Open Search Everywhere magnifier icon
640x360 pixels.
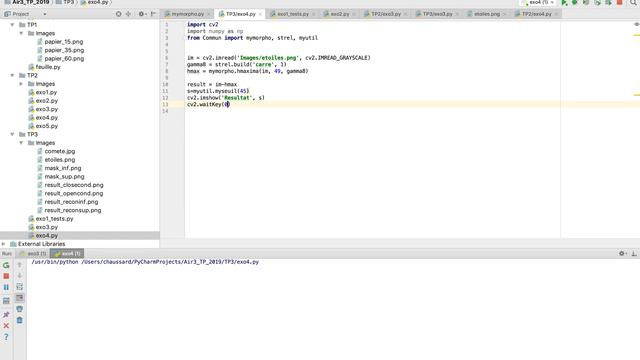633,2
